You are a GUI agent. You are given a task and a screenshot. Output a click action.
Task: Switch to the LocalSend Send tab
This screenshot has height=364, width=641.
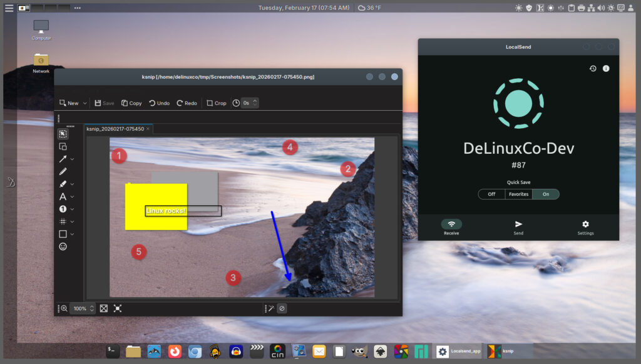pyautogui.click(x=518, y=227)
